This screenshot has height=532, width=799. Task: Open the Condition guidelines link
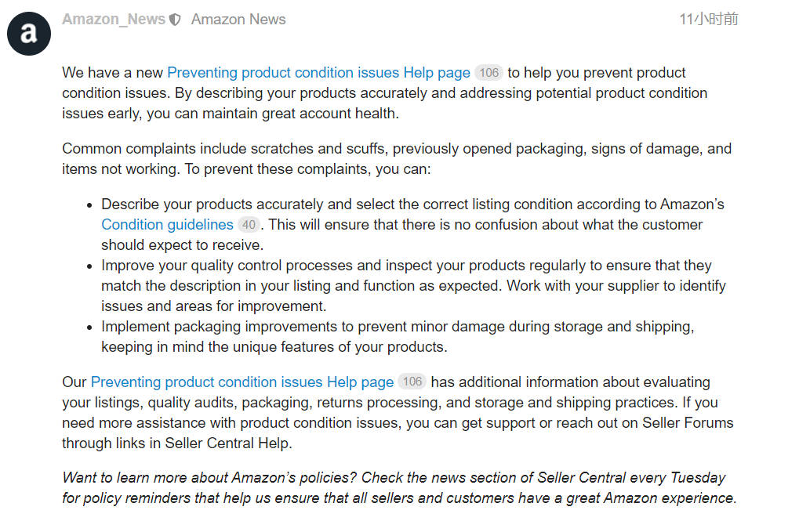[x=167, y=225]
